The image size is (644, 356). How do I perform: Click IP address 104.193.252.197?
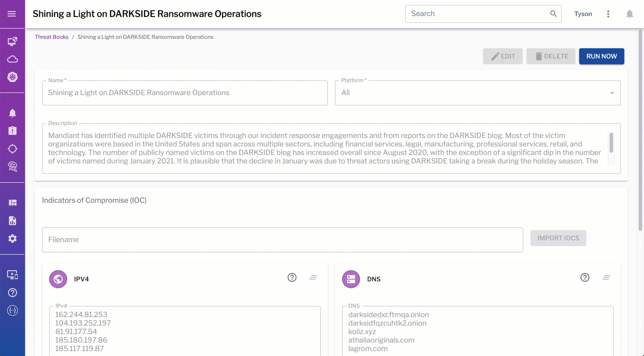[83, 323]
